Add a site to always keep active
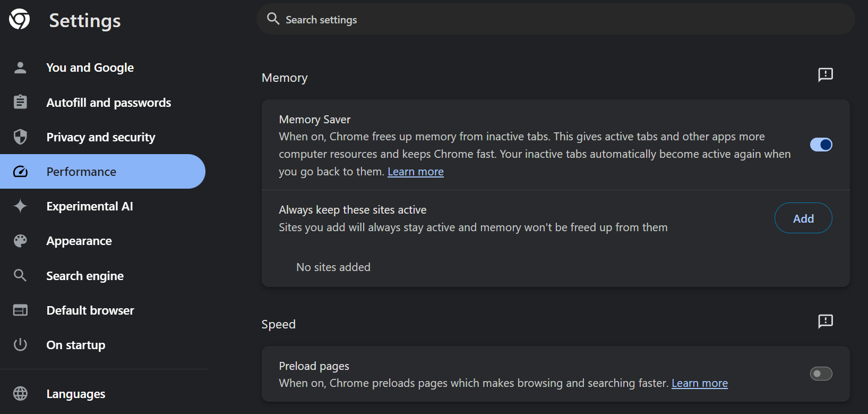 (803, 218)
